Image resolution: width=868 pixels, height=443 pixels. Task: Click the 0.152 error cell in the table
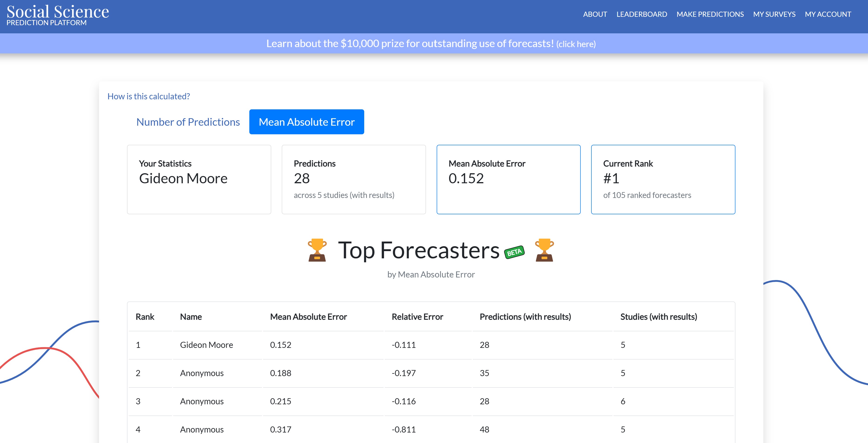pyautogui.click(x=281, y=345)
